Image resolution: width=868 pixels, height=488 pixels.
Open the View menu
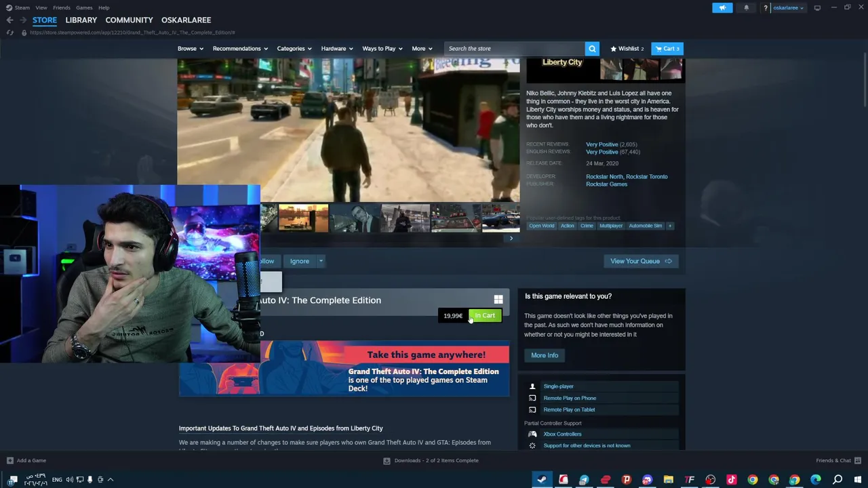(x=41, y=7)
